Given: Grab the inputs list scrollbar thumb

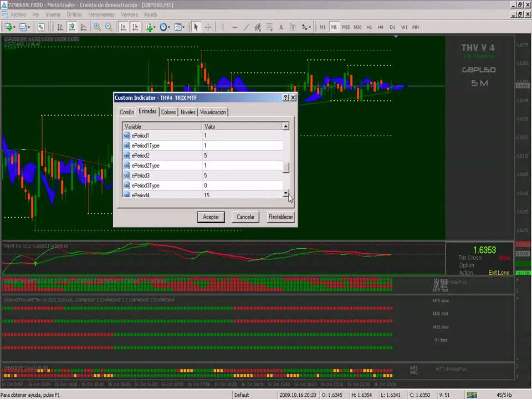Looking at the screenshot, I should [286, 167].
